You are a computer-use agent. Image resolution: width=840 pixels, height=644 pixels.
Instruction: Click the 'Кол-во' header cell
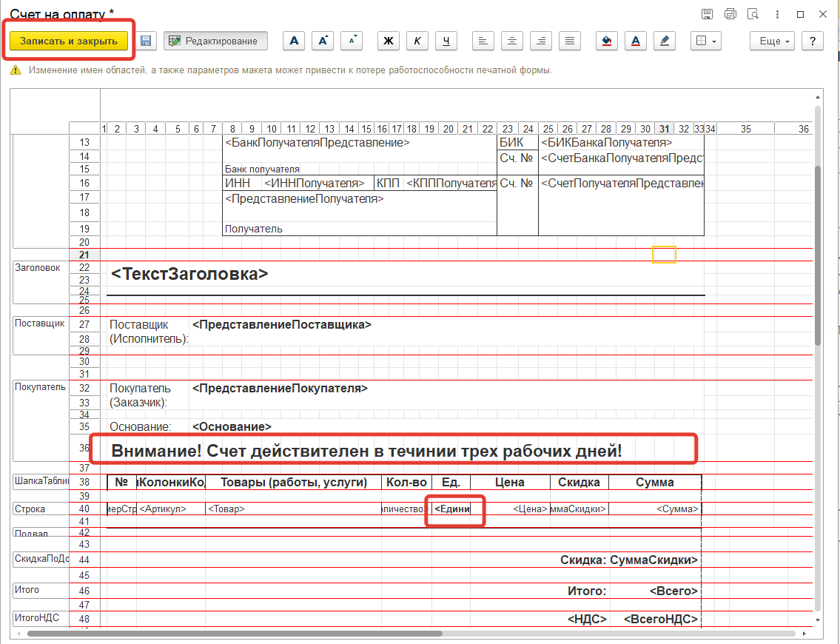click(x=406, y=482)
